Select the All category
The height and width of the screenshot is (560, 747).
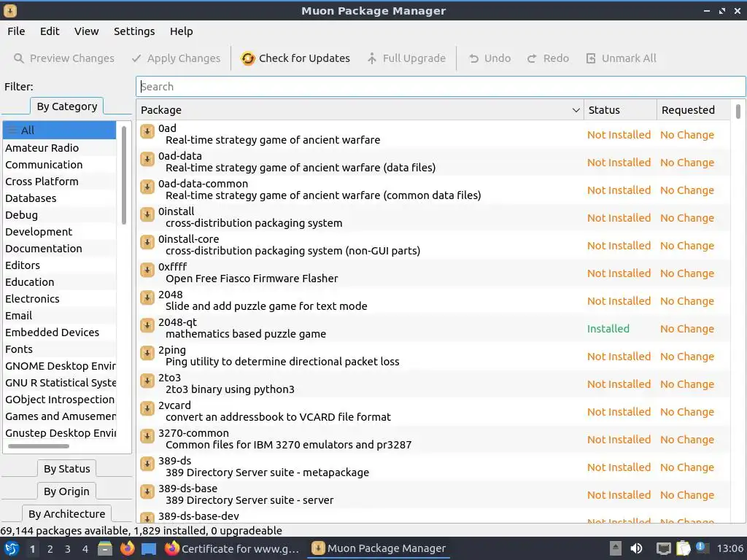60,130
